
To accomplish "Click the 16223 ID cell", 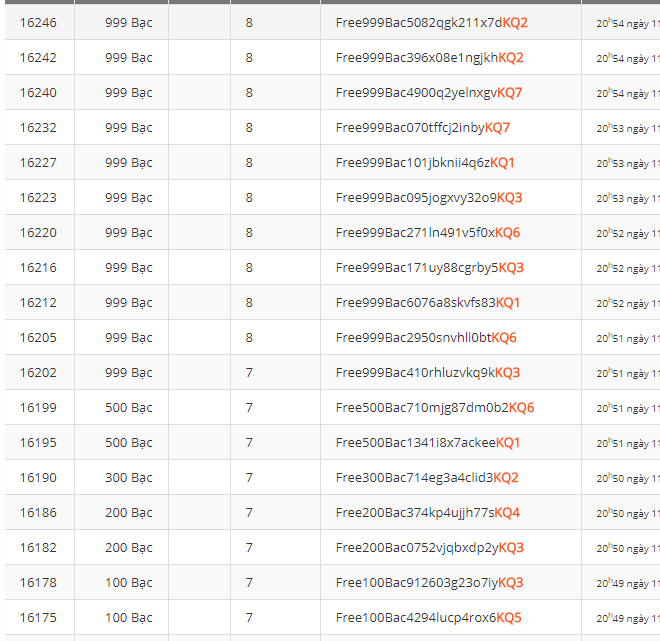I will (38, 197).
